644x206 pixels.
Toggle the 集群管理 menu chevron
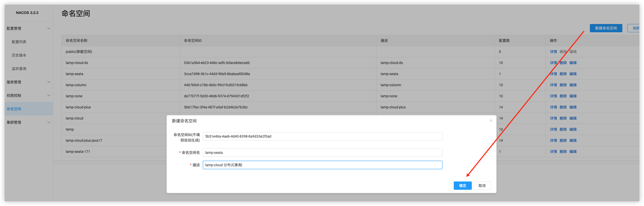click(49, 122)
